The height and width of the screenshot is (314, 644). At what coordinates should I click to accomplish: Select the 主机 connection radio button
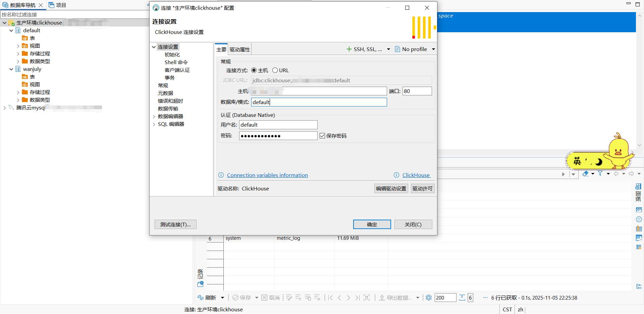pos(254,70)
